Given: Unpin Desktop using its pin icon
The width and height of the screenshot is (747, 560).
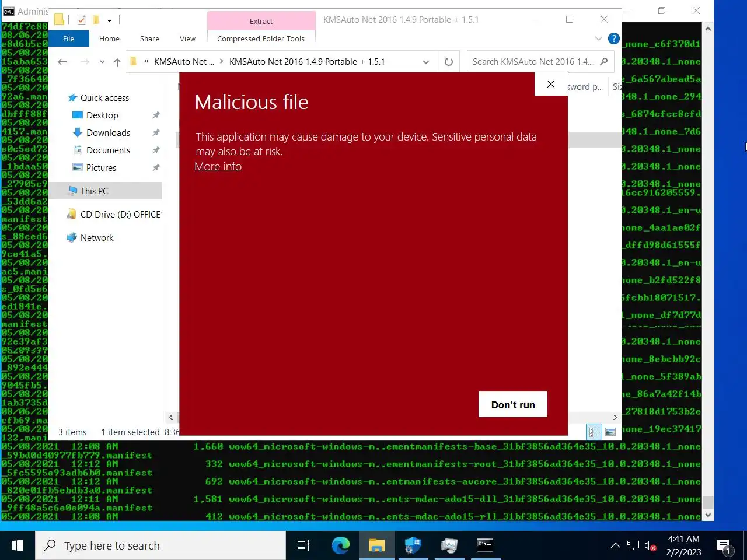Looking at the screenshot, I should 156,115.
